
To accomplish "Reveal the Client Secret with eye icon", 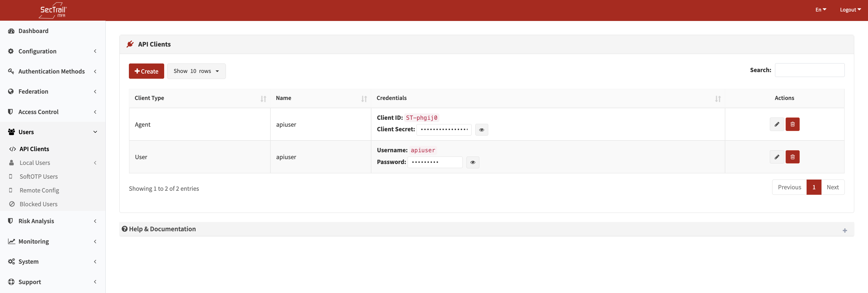I will [x=481, y=130].
